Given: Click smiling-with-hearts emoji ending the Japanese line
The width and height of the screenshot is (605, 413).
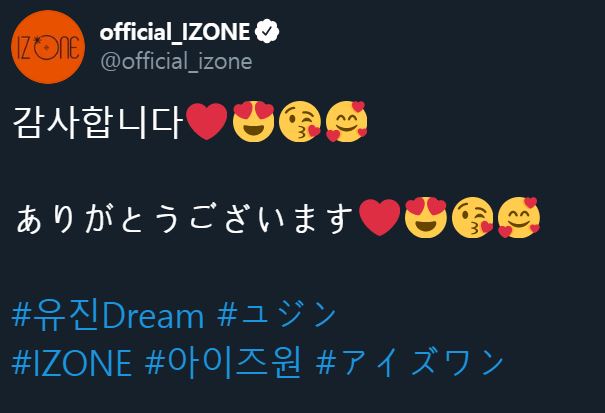Looking at the screenshot, I should tap(519, 218).
